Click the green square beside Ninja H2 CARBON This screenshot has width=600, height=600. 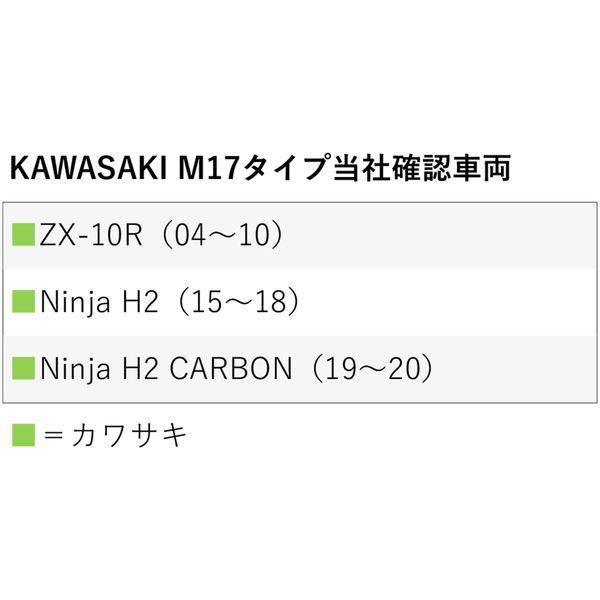pyautogui.click(x=24, y=369)
